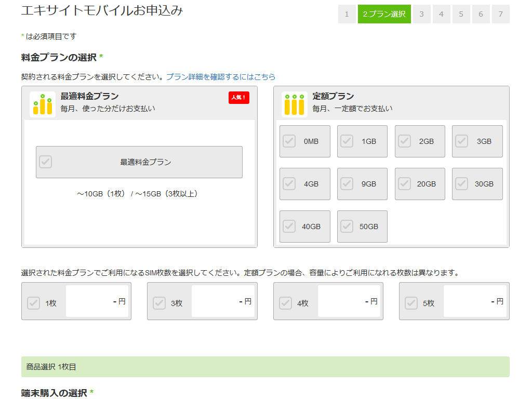Screen dimensions: 532x399
Task: Pick the 9GB plan option
Action: tap(362, 184)
